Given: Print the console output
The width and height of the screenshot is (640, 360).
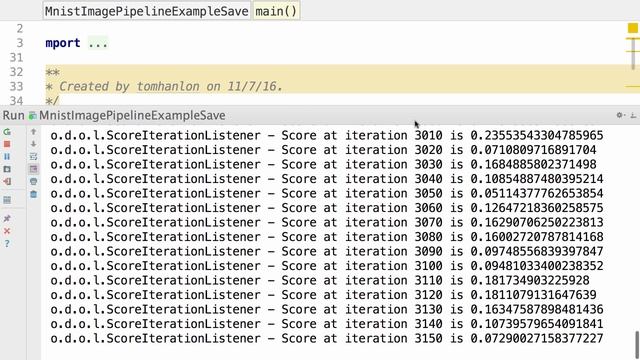Looking at the screenshot, I should (33, 182).
